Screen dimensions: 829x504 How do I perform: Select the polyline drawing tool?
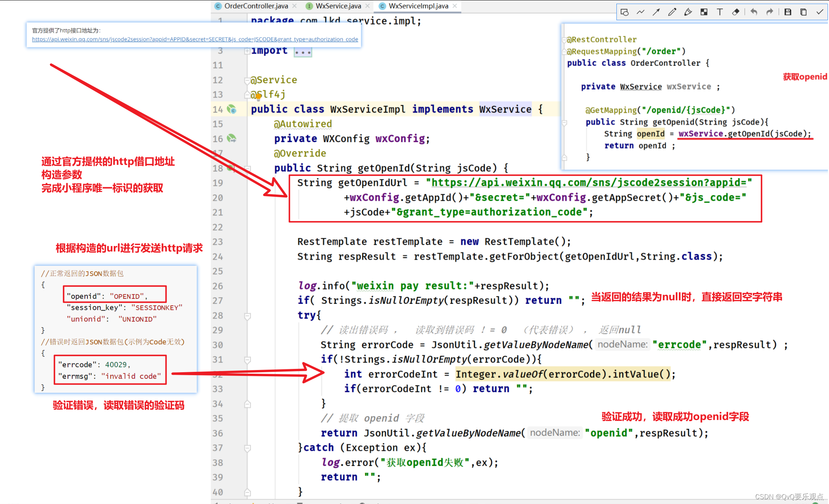pyautogui.click(x=640, y=12)
